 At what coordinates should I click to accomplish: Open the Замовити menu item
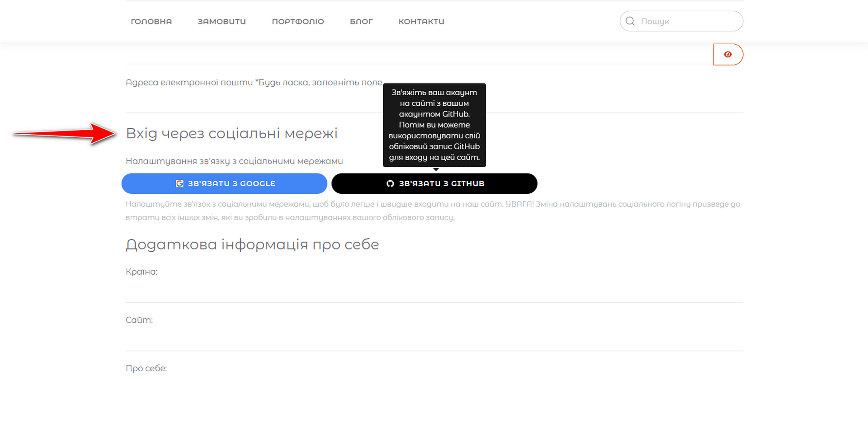[x=222, y=21]
